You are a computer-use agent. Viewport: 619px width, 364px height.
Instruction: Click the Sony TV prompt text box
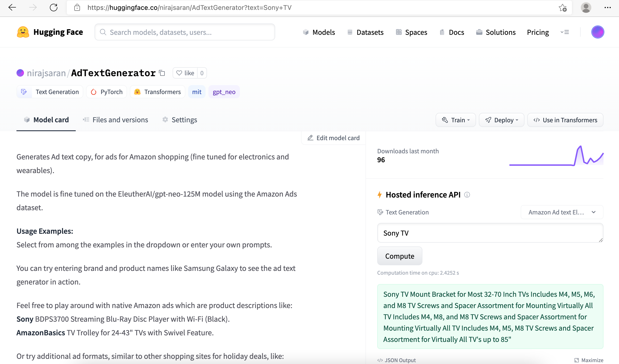490,233
